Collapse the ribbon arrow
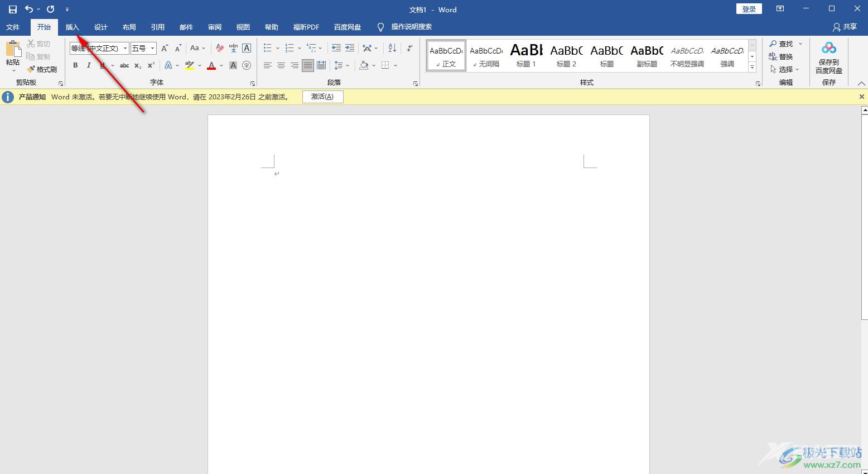The height and width of the screenshot is (474, 868). click(861, 84)
